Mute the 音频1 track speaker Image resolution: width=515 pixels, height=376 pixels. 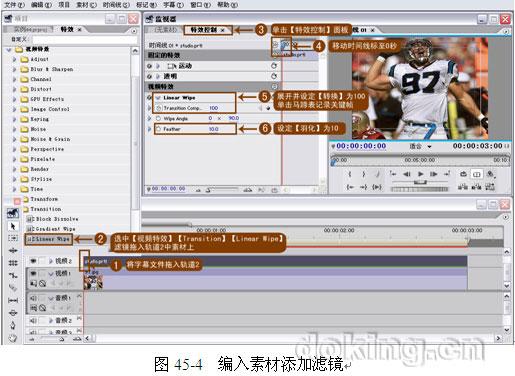pos(33,298)
